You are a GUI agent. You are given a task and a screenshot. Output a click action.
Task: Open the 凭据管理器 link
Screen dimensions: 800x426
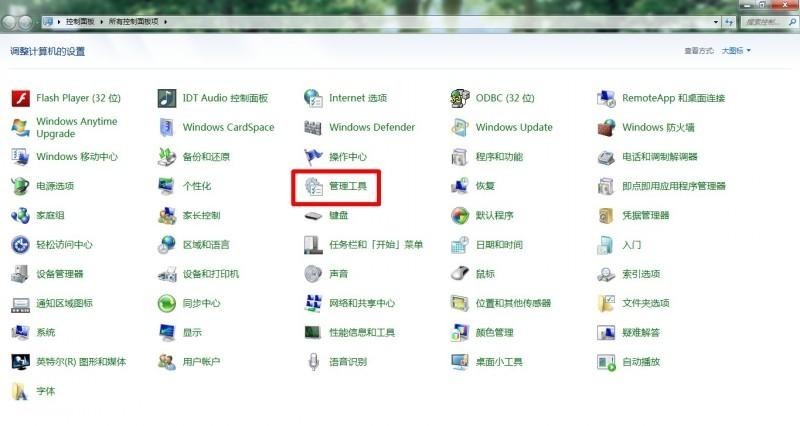[645, 215]
